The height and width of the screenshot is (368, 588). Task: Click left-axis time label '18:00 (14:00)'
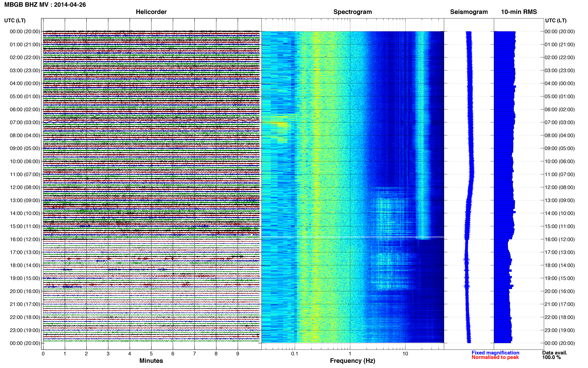pos(25,265)
